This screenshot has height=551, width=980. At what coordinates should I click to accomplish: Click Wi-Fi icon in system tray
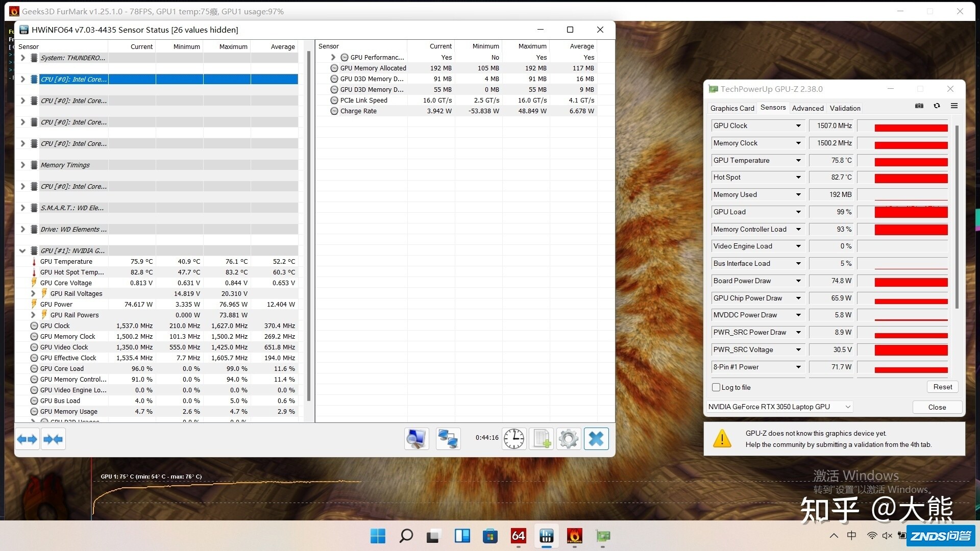[x=872, y=536]
